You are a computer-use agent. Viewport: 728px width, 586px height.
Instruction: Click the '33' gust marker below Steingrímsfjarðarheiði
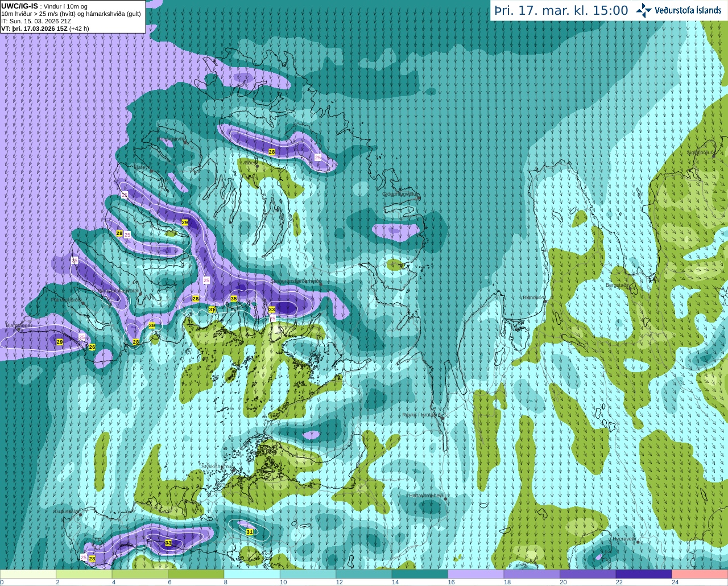tap(272, 309)
